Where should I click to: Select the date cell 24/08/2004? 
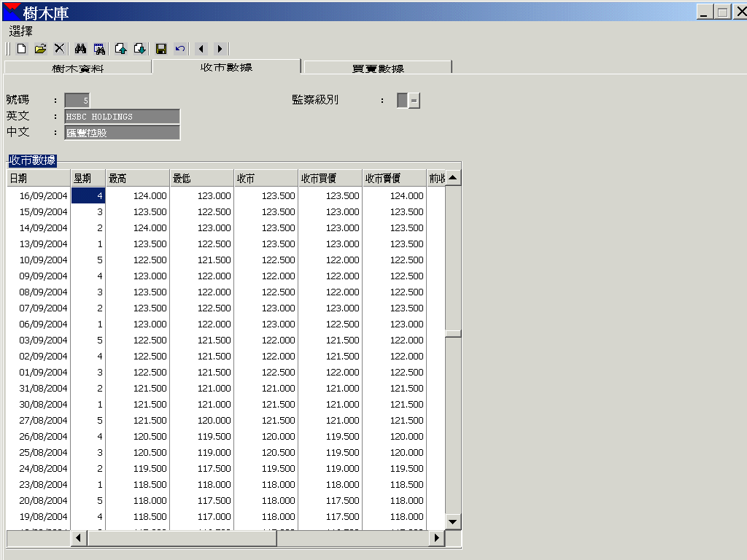click(39, 469)
